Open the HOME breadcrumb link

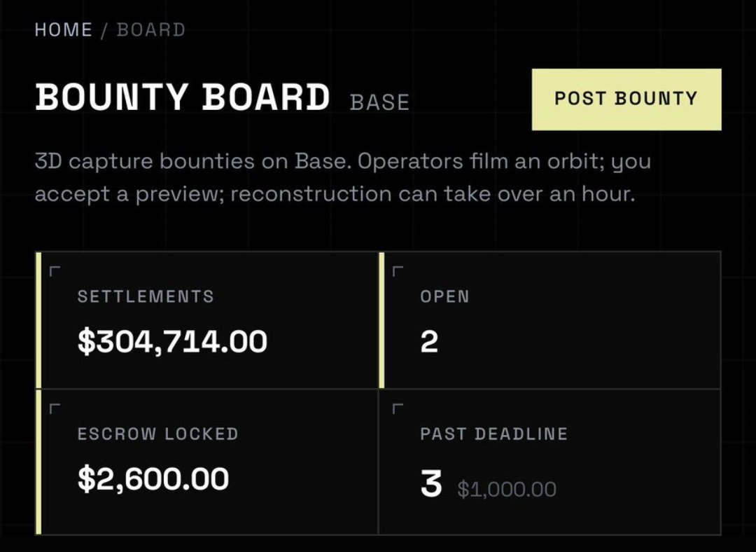[63, 30]
